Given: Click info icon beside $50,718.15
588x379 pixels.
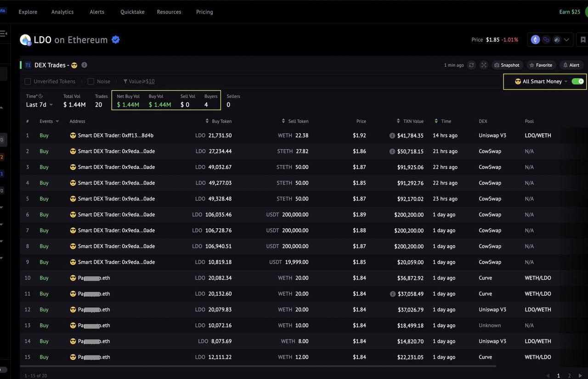Looking at the screenshot, I should click(x=392, y=151).
